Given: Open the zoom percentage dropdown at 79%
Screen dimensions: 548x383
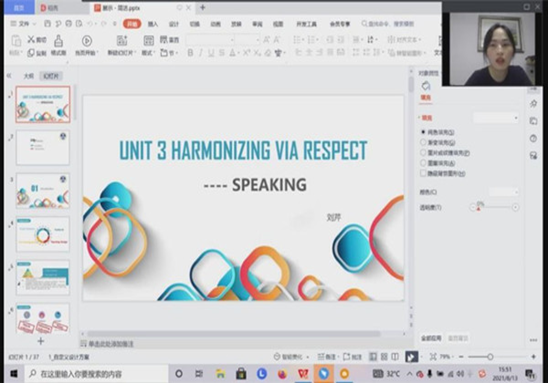Looking at the screenshot, I should pos(446,357).
